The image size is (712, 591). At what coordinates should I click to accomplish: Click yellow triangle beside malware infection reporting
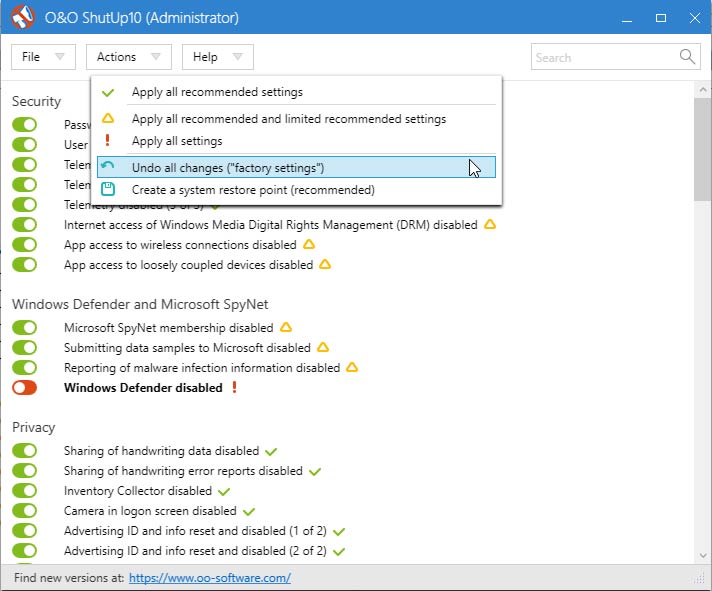(352, 367)
